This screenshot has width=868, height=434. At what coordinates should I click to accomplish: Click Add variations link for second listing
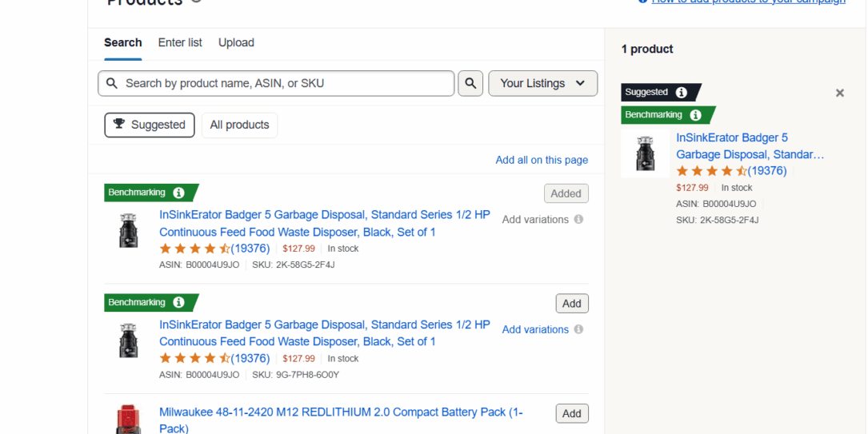pyautogui.click(x=535, y=329)
